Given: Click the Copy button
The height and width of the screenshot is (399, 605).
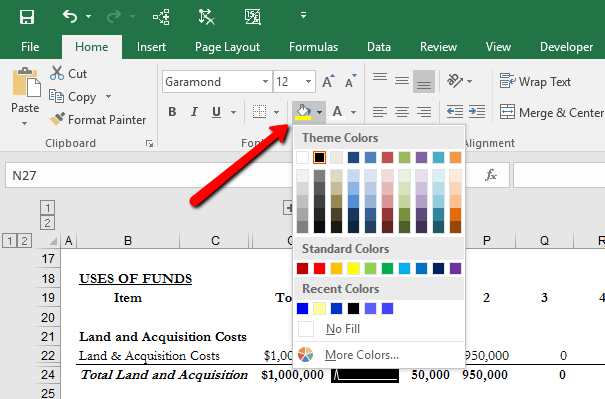Looking at the screenshot, I should [73, 96].
